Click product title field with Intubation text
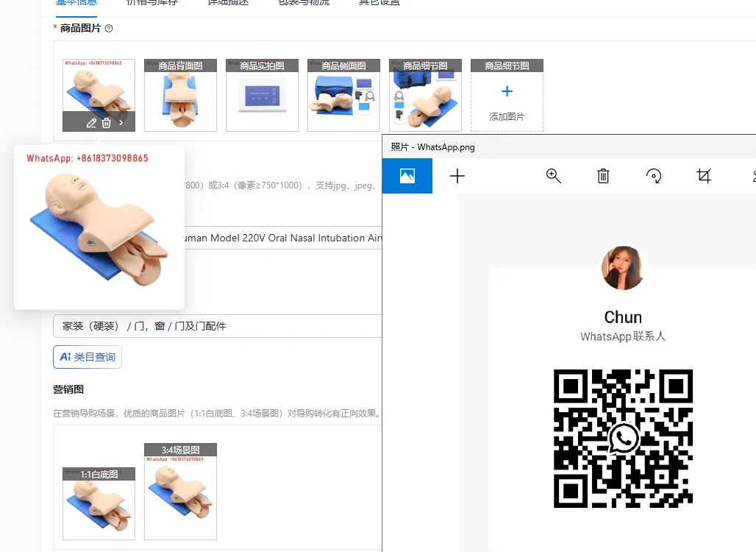The image size is (756, 552). coord(283,238)
